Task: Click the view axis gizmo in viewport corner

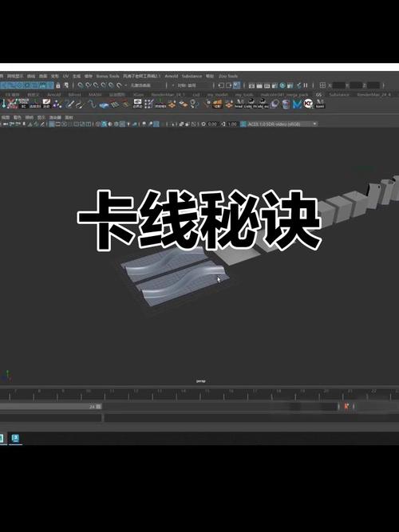Action: pyautogui.click(x=7, y=376)
